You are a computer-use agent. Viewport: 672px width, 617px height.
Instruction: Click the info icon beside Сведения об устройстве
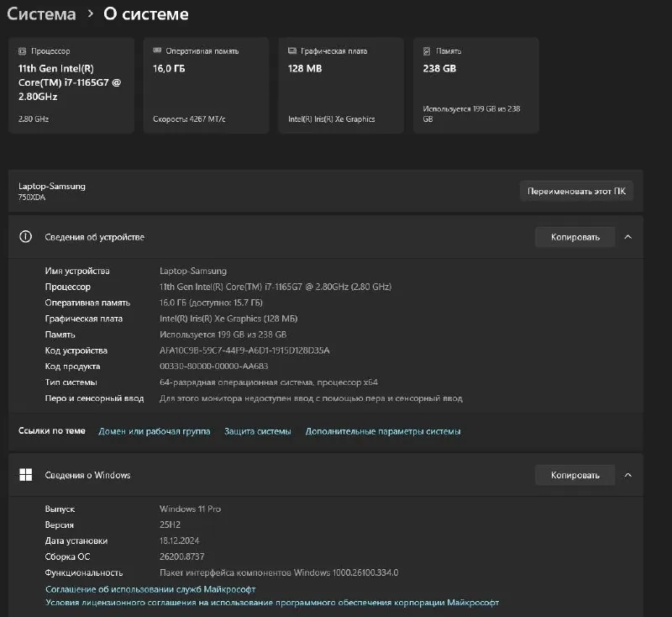pyautogui.click(x=26, y=237)
